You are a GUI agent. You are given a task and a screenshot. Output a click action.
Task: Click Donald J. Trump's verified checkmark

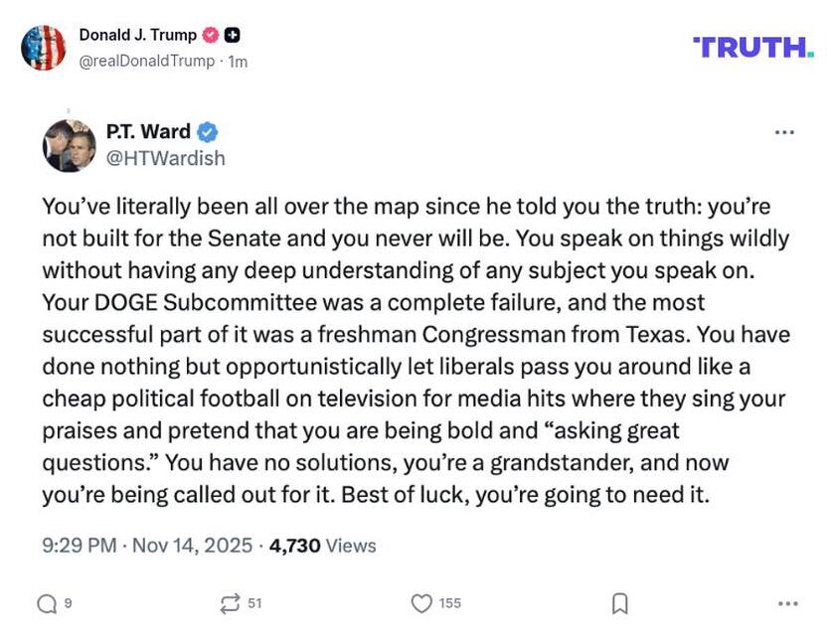tap(209, 32)
